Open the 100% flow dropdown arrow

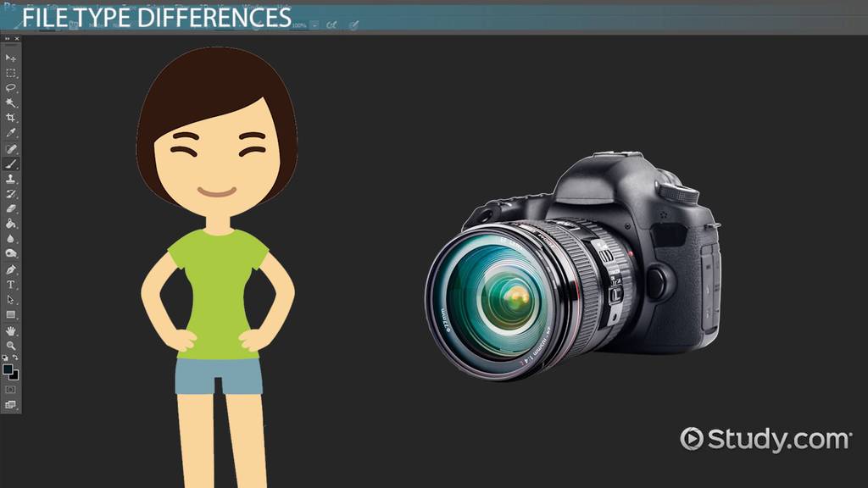click(314, 25)
